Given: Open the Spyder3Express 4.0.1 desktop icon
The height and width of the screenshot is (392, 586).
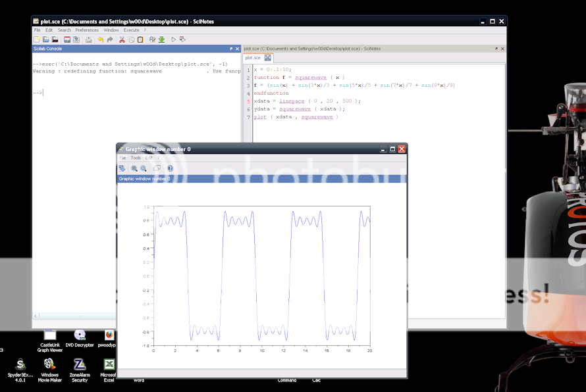Looking at the screenshot, I should [x=20, y=370].
